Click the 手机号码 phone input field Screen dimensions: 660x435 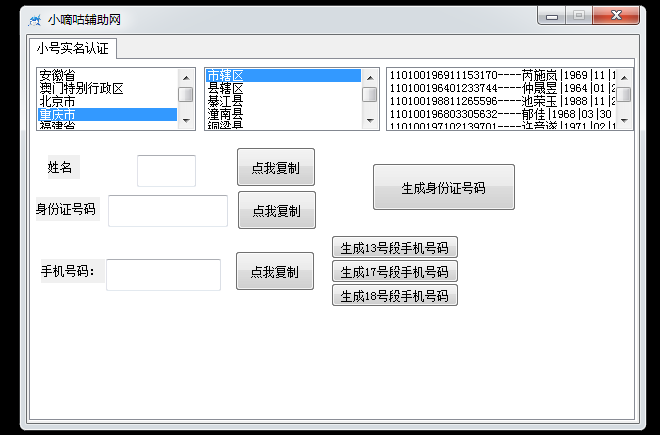coord(163,275)
